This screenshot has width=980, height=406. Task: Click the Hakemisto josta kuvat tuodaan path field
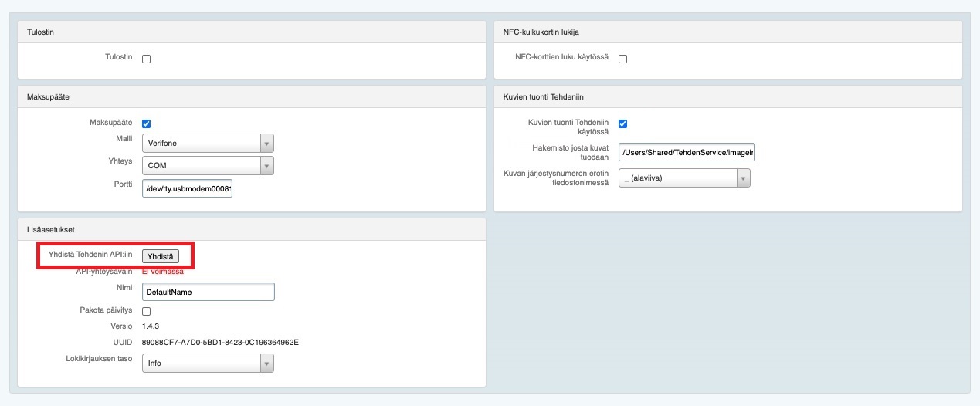coord(687,154)
